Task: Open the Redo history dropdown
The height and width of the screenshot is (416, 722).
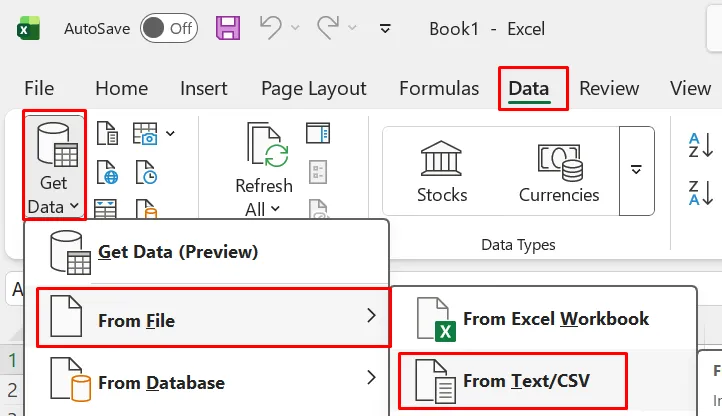Action: 352,28
